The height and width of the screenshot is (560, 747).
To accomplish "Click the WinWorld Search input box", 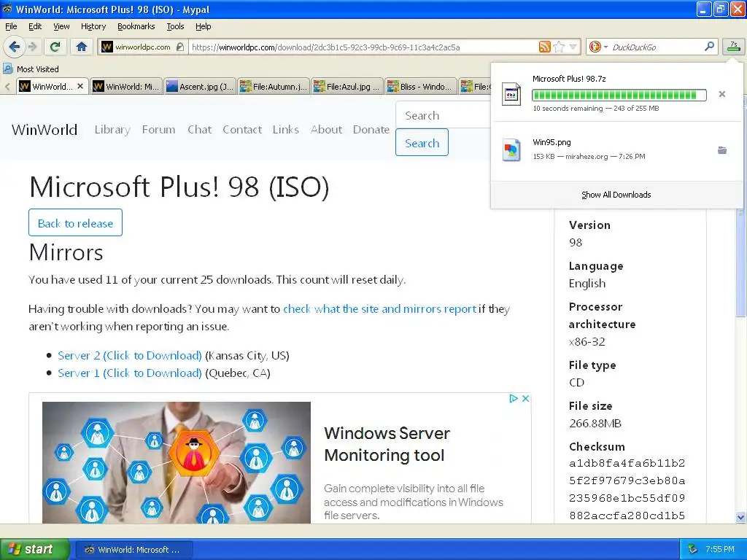I will (x=443, y=115).
